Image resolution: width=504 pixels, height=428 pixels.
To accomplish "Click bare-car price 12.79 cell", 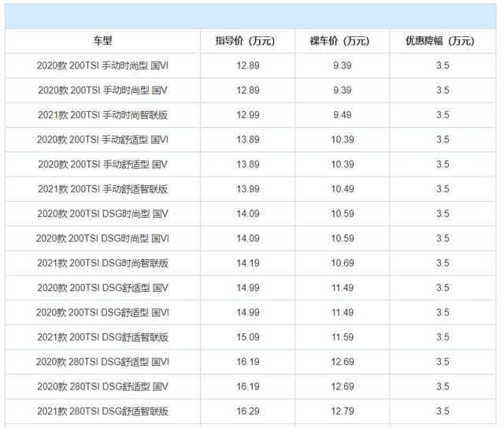I will [x=343, y=411].
